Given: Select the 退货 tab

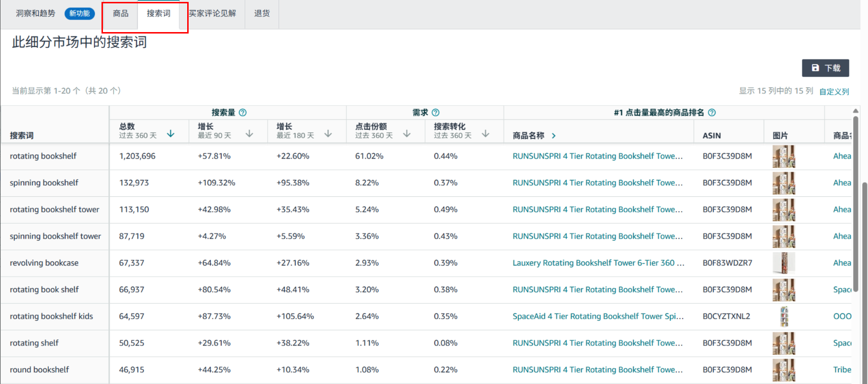Looking at the screenshot, I should 262,13.
